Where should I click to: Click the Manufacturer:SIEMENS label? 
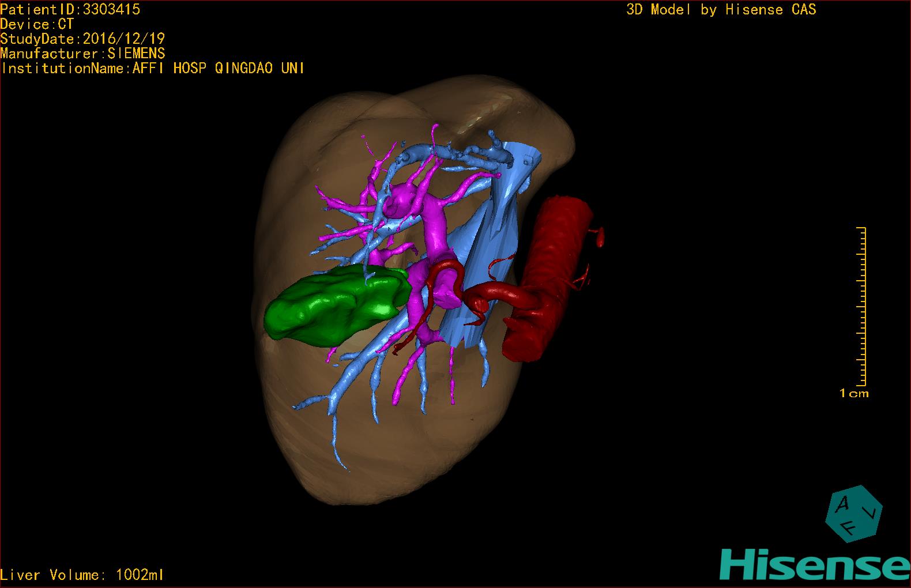(82, 54)
